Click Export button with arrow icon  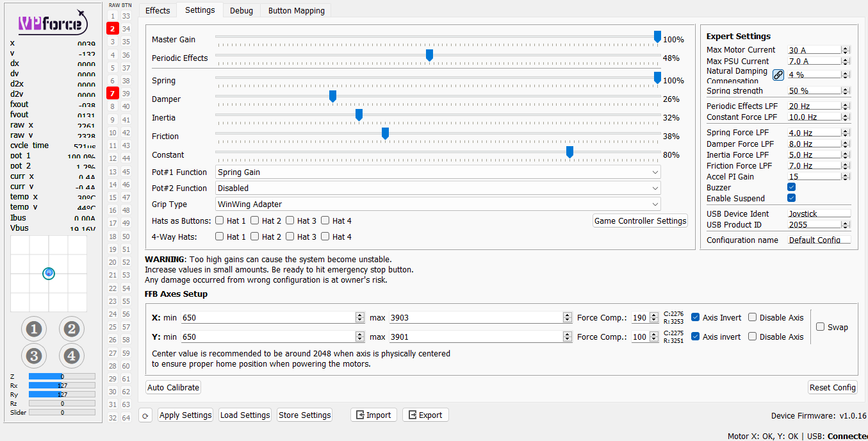[x=426, y=415]
